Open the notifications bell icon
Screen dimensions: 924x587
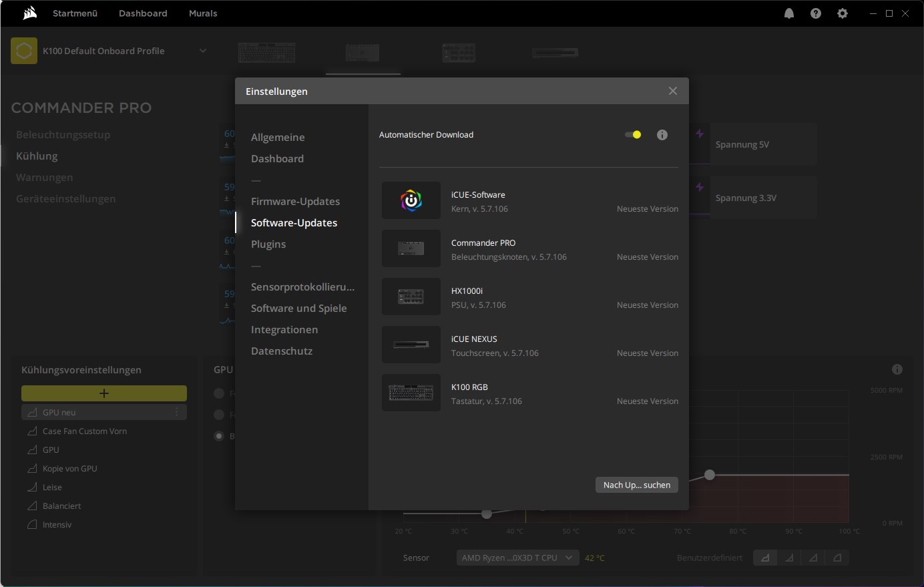pyautogui.click(x=789, y=13)
